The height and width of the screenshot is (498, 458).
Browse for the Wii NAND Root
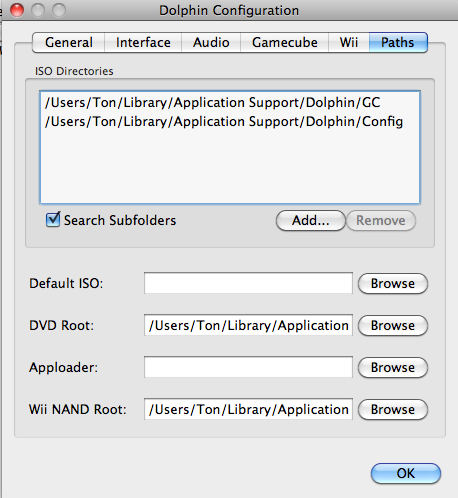pyautogui.click(x=393, y=410)
